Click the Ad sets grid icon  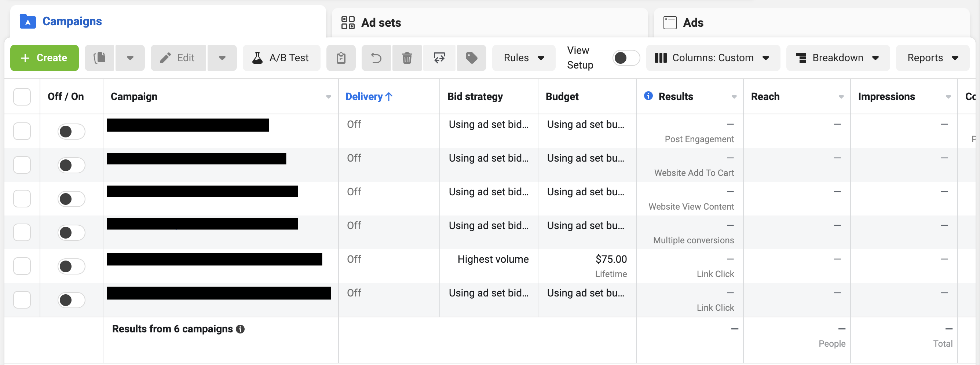[348, 22]
